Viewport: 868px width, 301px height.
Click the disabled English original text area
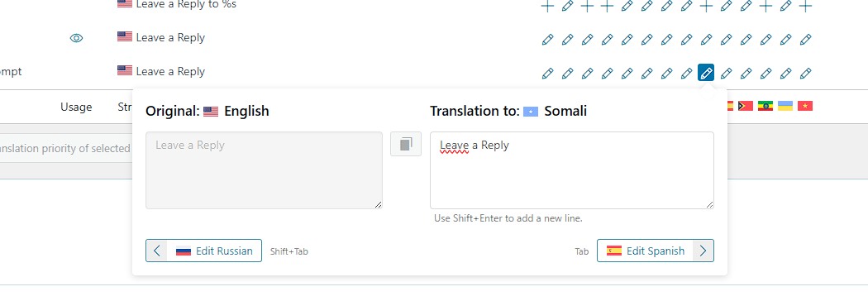point(264,170)
